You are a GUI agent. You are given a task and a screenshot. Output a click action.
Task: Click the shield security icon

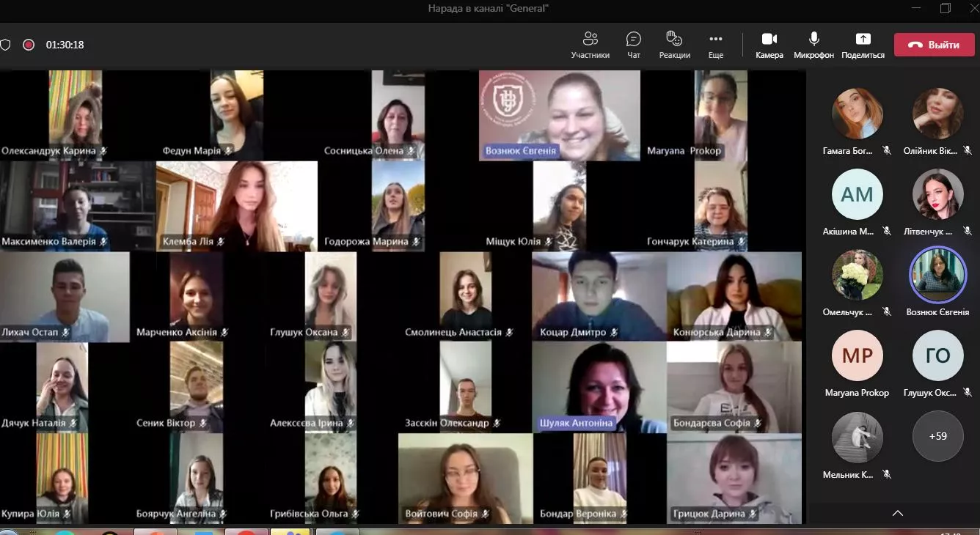[x=5, y=45]
